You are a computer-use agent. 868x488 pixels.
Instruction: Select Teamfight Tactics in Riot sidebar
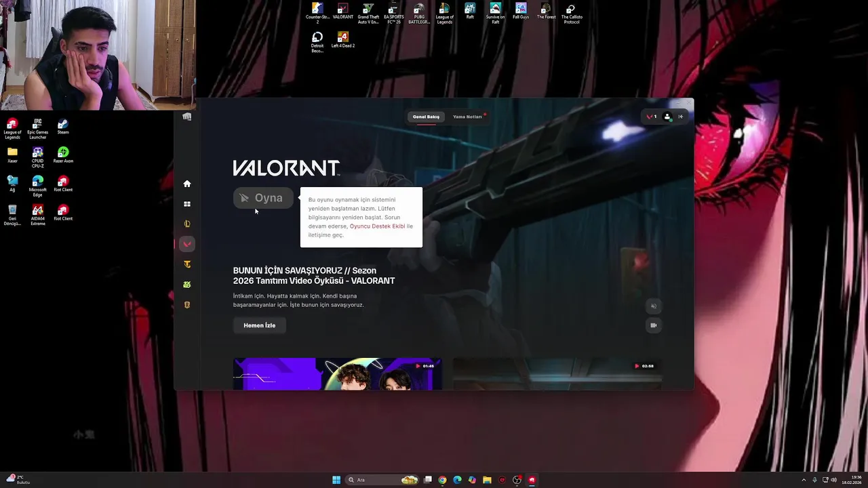coord(187,264)
